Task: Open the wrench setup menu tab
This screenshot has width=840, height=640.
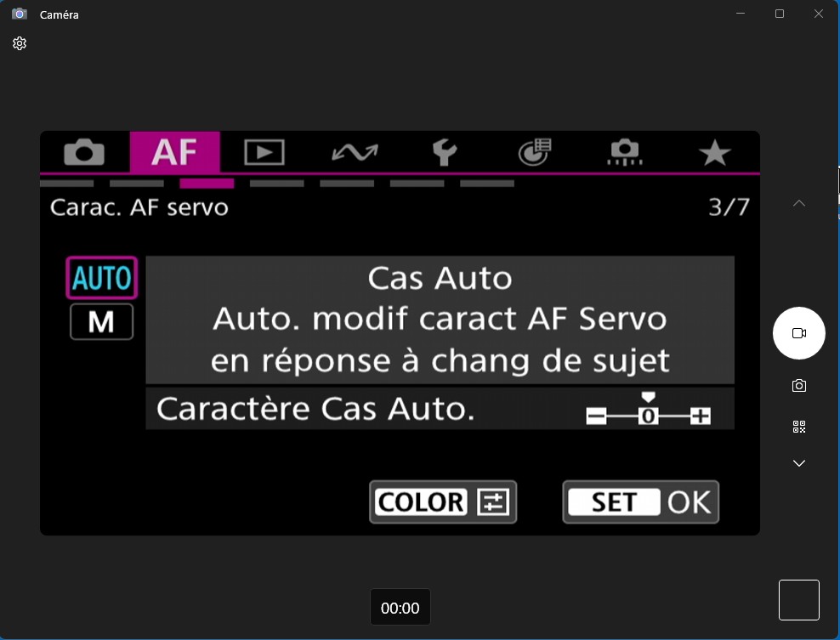Action: click(444, 153)
